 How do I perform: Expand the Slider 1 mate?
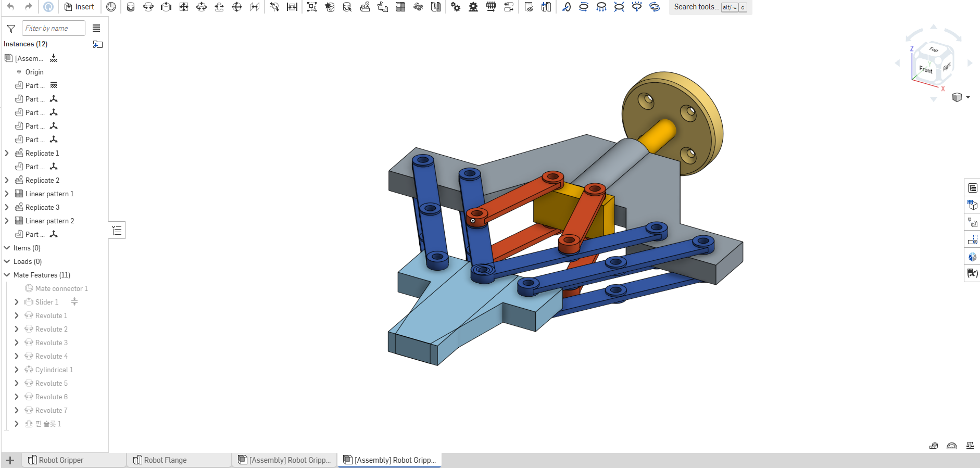17,302
